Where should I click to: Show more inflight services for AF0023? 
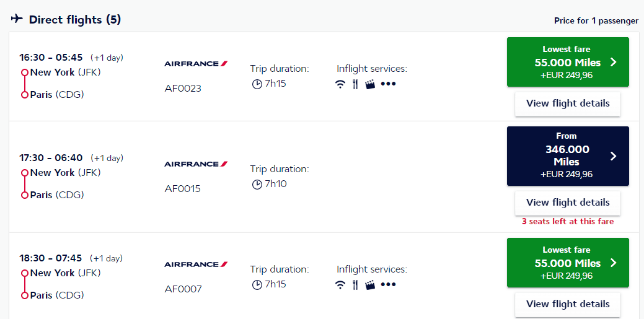388,85
